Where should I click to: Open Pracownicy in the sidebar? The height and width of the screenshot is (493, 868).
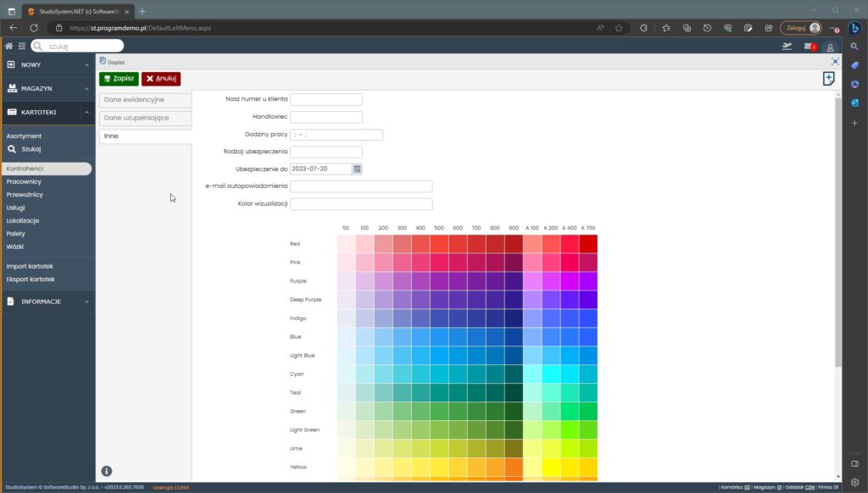(24, 181)
